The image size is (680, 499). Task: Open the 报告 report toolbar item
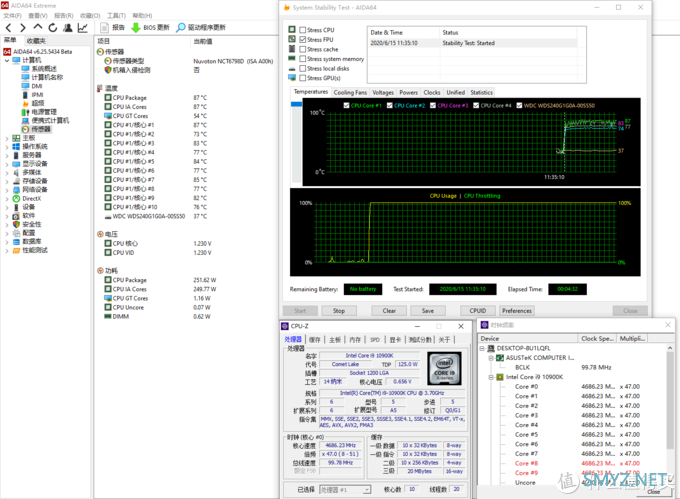[112, 28]
